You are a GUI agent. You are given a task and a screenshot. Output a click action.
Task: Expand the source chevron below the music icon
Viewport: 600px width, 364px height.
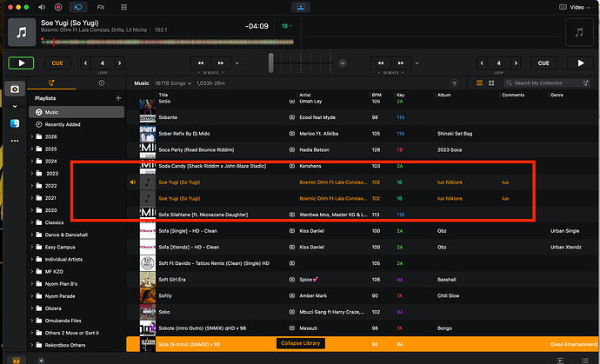[15, 106]
